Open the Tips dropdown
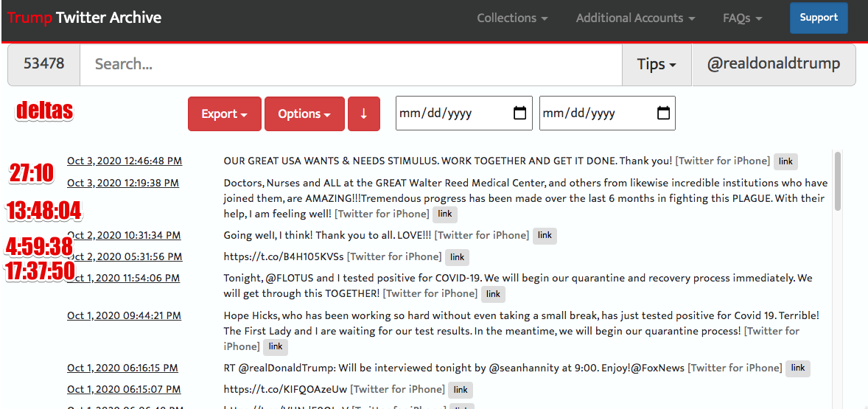The height and width of the screenshot is (409, 868). click(657, 64)
